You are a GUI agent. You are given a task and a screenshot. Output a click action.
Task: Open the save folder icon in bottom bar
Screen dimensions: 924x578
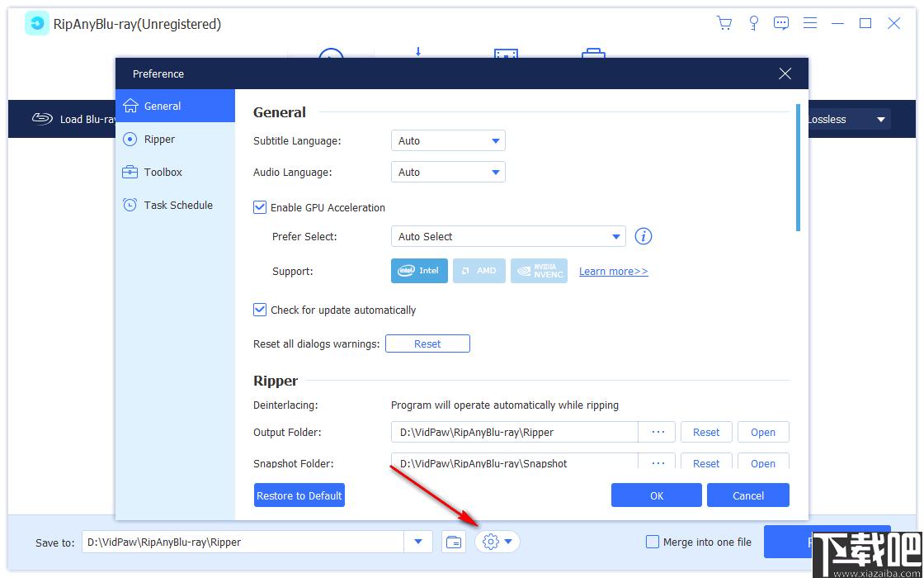click(454, 542)
